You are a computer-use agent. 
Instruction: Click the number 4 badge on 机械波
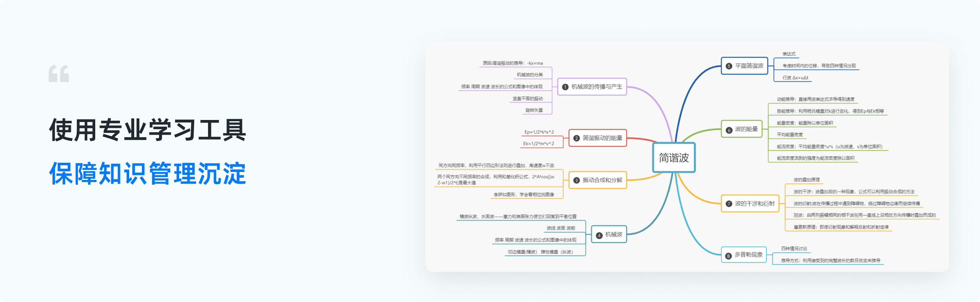point(599,235)
